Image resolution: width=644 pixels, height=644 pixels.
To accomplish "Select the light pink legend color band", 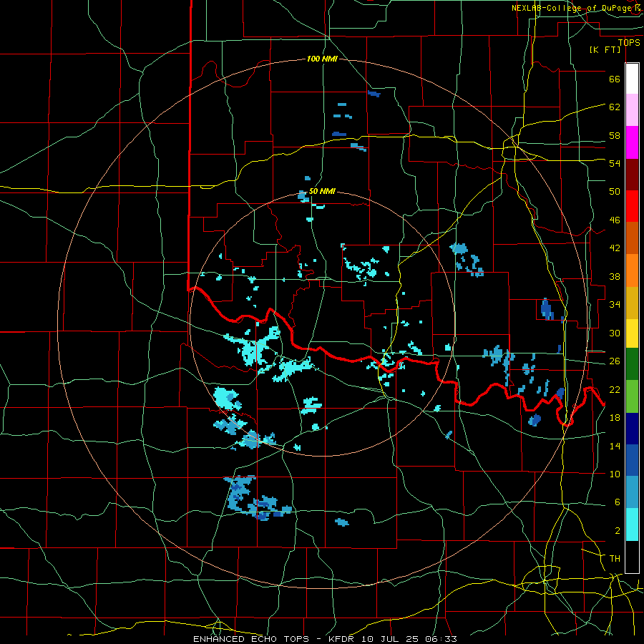I will coord(632,110).
